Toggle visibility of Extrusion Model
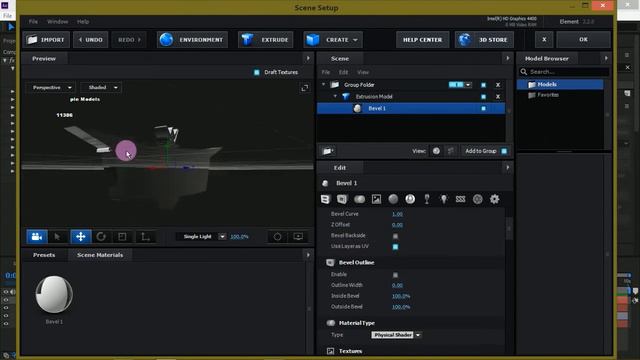The height and width of the screenshot is (360, 640). (483, 97)
